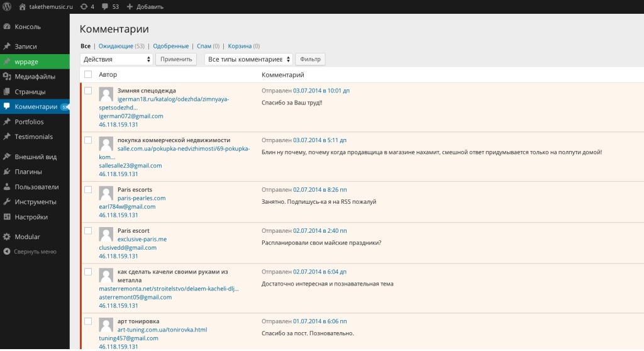This screenshot has width=644, height=351.
Task: Click the Комментарий column header
Action: 283,75
